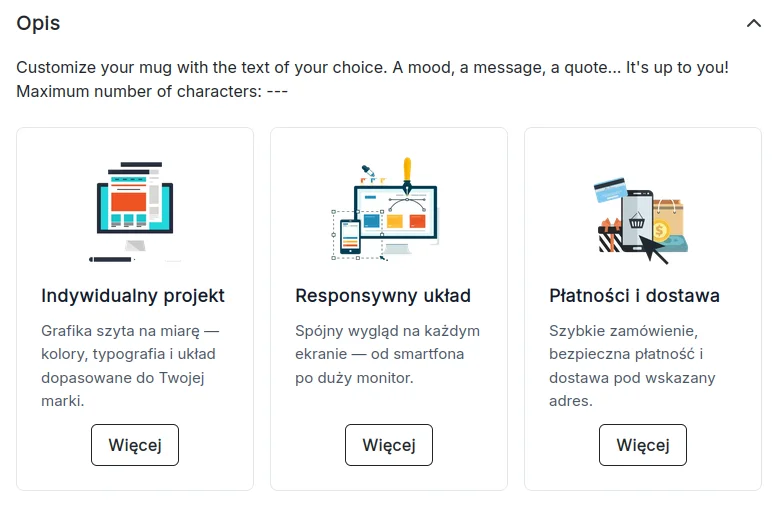
Task: Click the shopping bag icon
Action: (669, 217)
